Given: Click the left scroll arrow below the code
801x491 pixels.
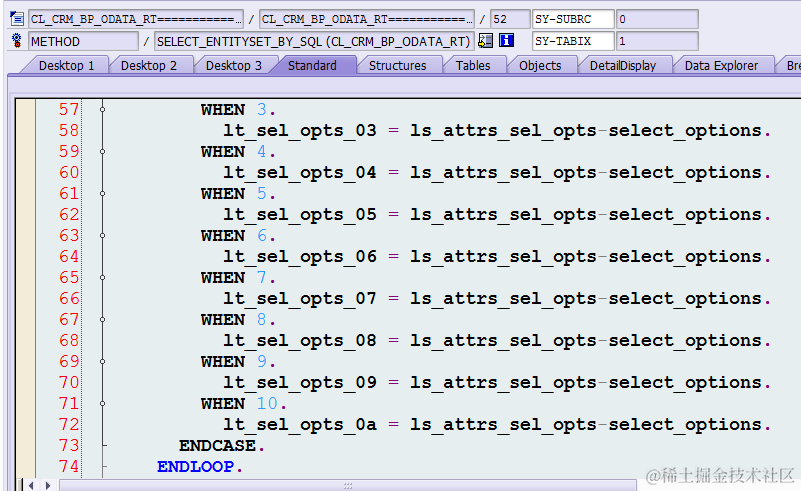Looking at the screenshot, I should pos(32,485).
